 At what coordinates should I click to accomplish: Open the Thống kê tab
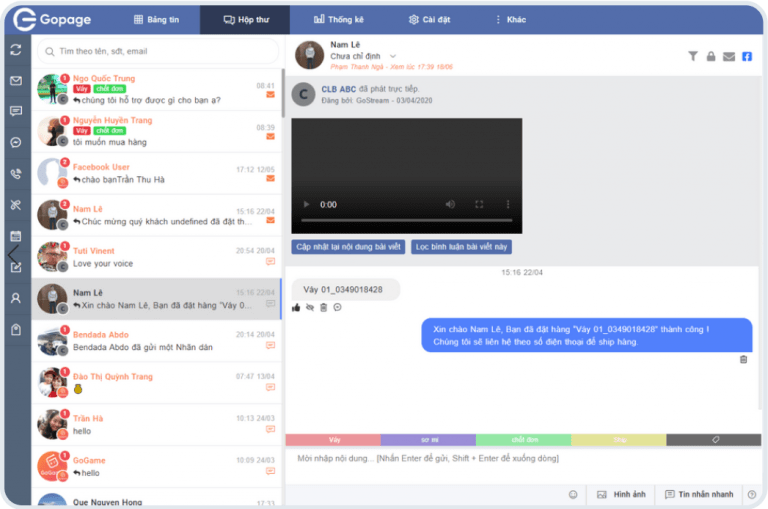coord(338,20)
